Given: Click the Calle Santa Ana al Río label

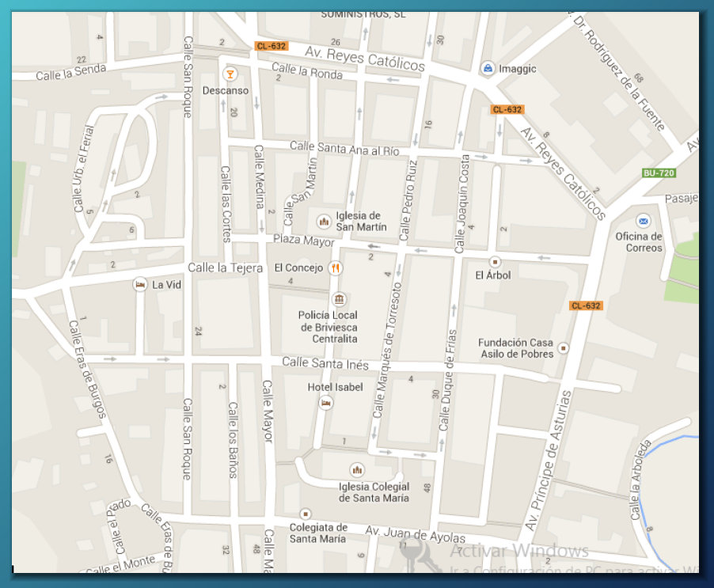Looking at the screenshot, I should click(x=344, y=148).
